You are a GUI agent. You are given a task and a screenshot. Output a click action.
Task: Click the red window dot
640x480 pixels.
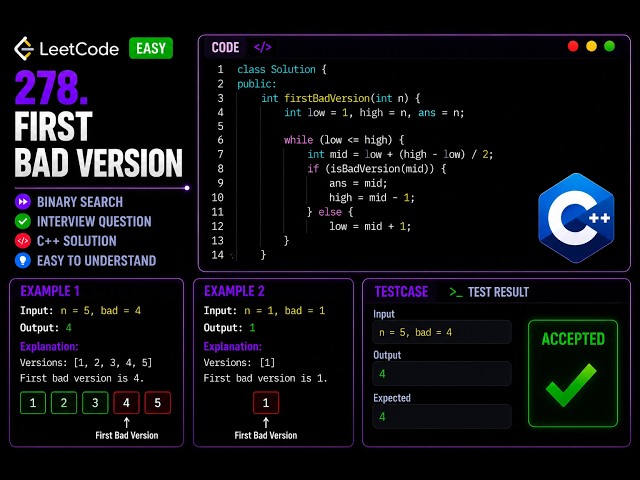click(x=573, y=46)
